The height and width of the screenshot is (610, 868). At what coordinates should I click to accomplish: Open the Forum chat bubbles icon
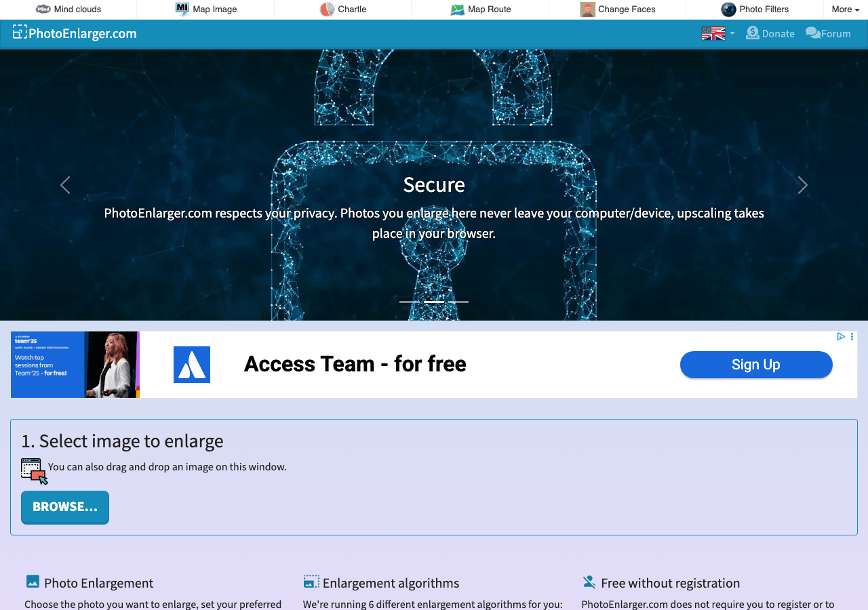813,33
